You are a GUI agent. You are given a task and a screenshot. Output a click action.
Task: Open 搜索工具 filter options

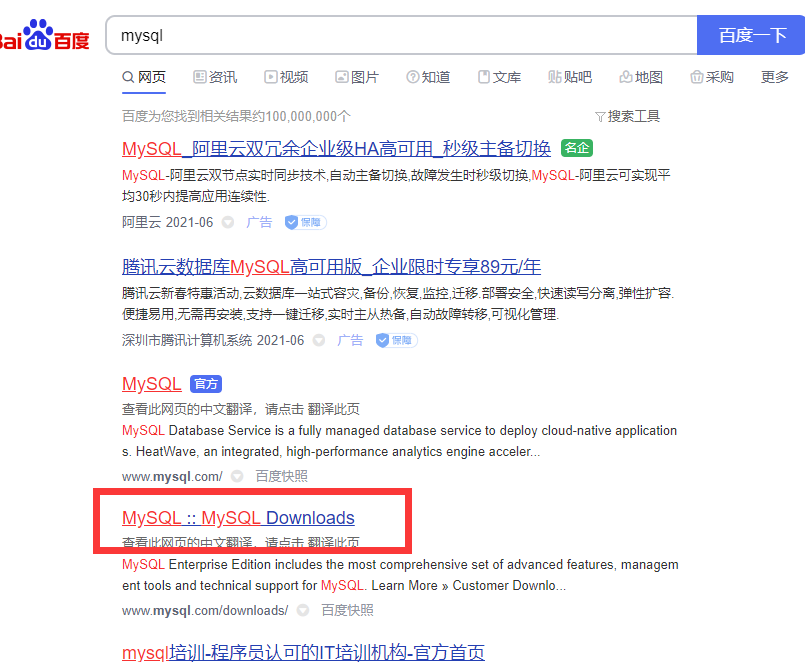(x=627, y=117)
